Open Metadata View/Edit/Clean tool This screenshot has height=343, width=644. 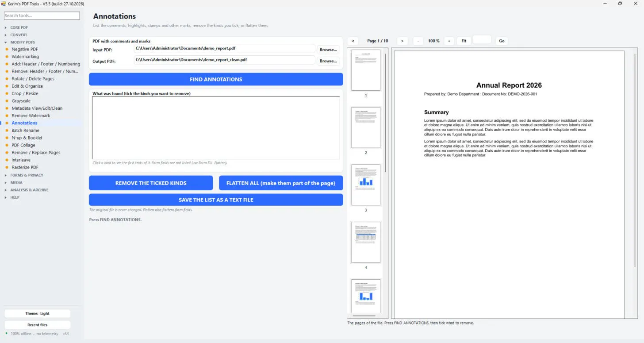click(37, 108)
